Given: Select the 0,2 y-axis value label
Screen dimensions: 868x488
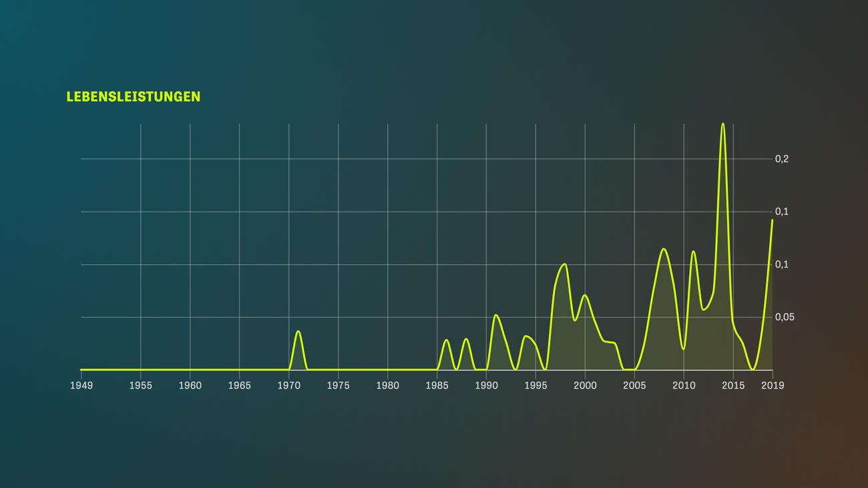Looking at the screenshot, I should (782, 159).
